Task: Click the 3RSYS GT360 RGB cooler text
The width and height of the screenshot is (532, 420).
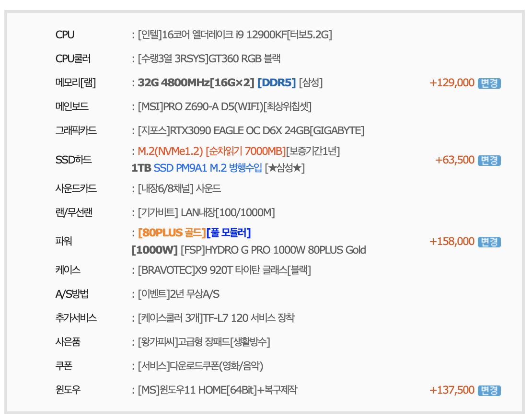Action: coord(208,58)
